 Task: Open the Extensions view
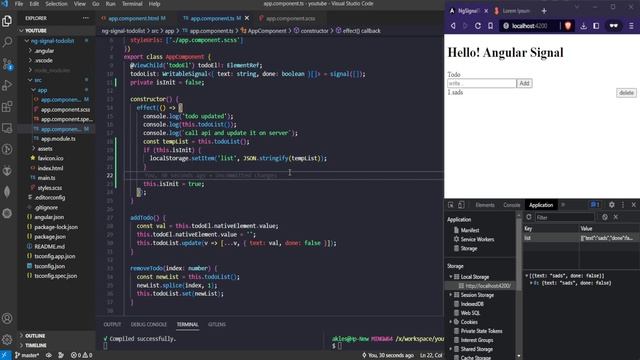coord(7,107)
